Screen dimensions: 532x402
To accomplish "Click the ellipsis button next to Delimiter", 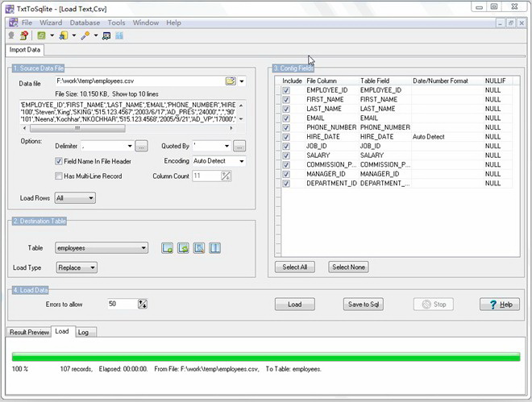I will pos(142,146).
